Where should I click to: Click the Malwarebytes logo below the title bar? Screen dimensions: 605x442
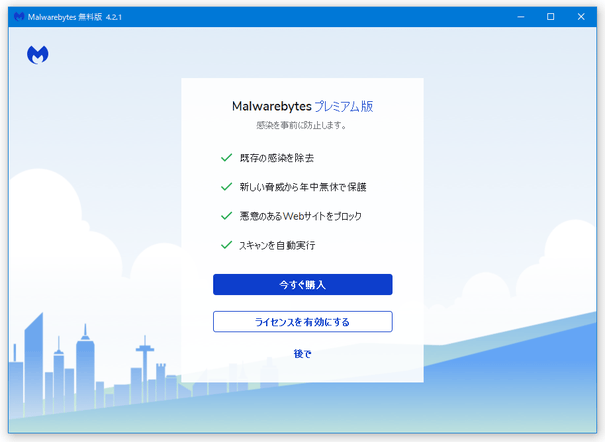click(38, 54)
